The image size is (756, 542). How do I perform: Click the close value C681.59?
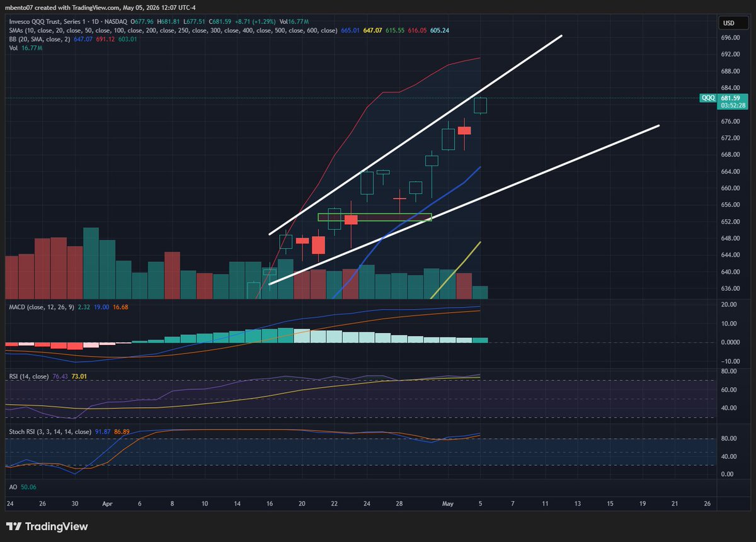[x=220, y=22]
